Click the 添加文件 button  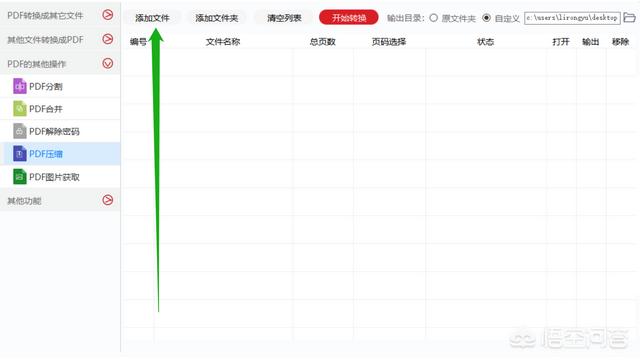click(152, 18)
